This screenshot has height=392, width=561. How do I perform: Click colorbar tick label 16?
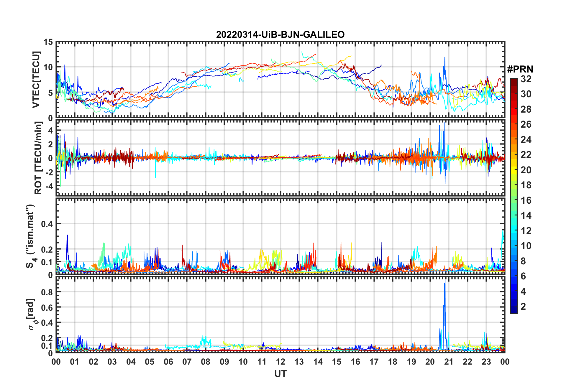pyautogui.click(x=526, y=200)
